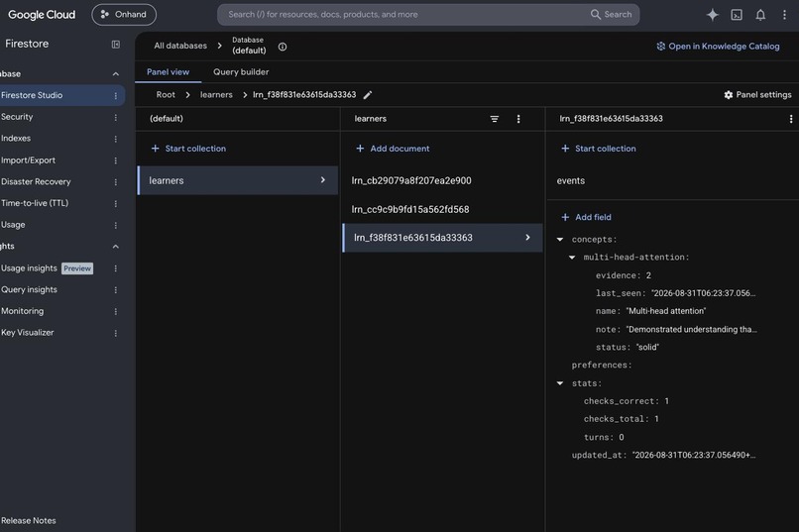799x532 pixels.
Task: Open Indexes item options menu
Action: pos(116,139)
